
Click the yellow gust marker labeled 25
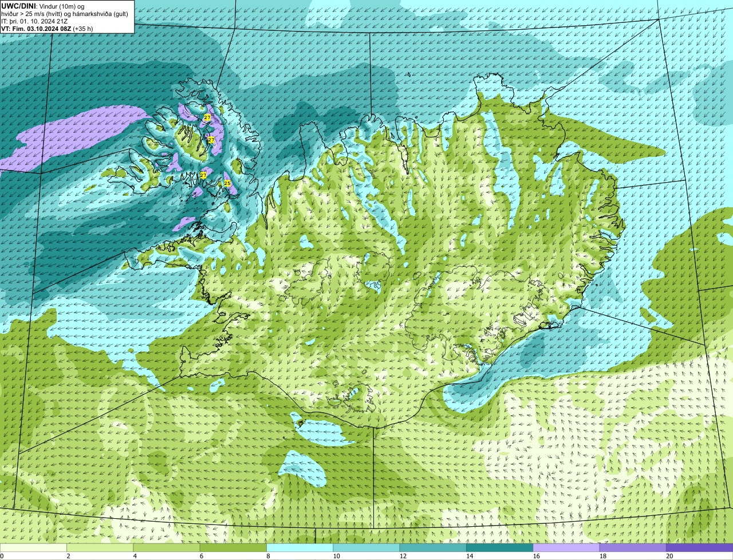[227, 183]
